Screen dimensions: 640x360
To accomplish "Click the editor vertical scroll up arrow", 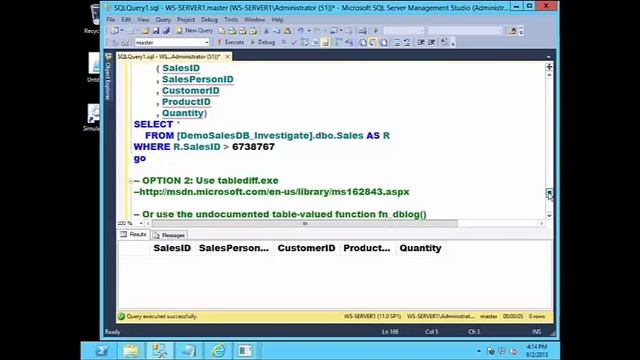I will 549,75.
